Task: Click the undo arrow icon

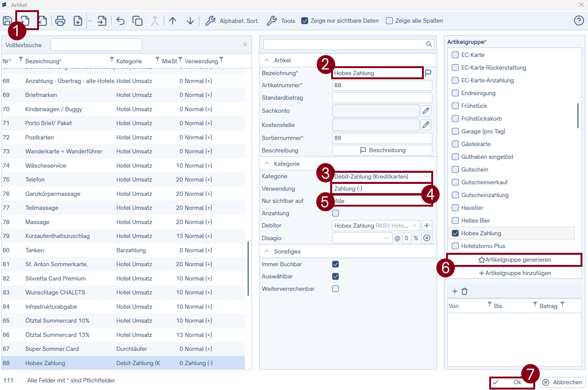Action: pyautogui.click(x=121, y=21)
